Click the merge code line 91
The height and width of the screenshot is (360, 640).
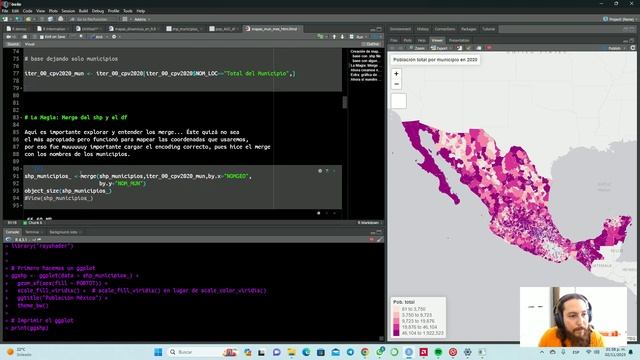138,176
